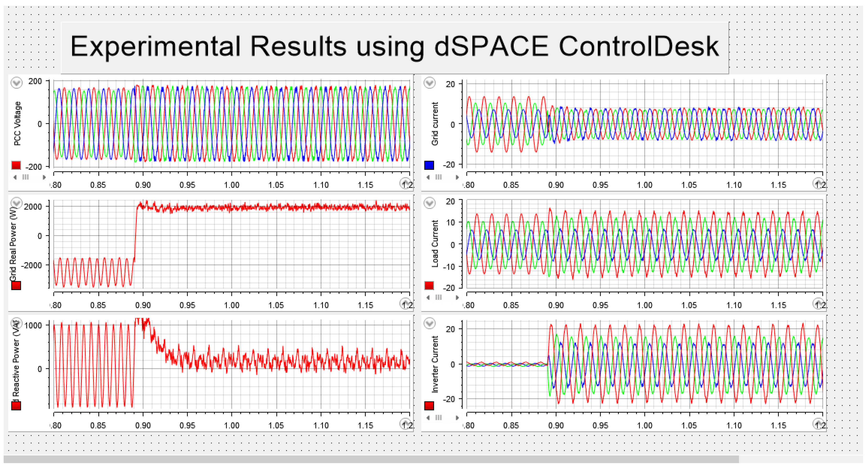Viewport: 868px width, 467px height.
Task: Click the blue Grid current legend swatch
Action: [x=429, y=165]
